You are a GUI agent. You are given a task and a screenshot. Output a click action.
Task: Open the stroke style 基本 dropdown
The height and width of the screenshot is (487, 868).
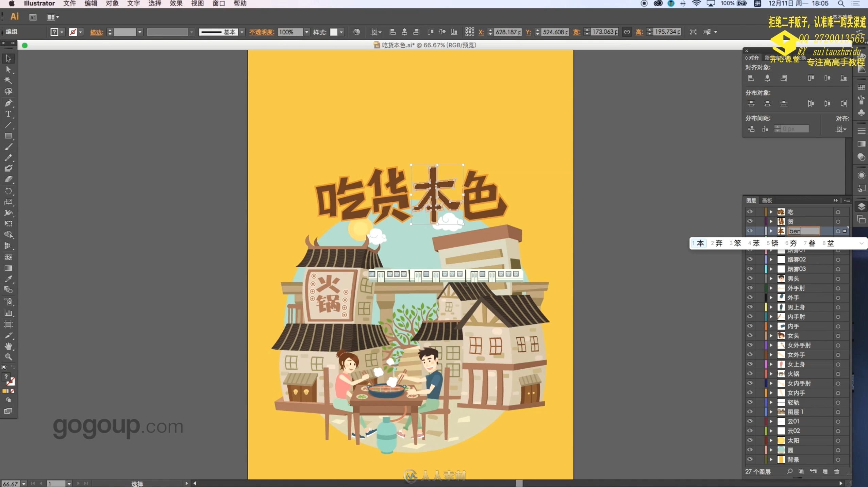point(242,32)
